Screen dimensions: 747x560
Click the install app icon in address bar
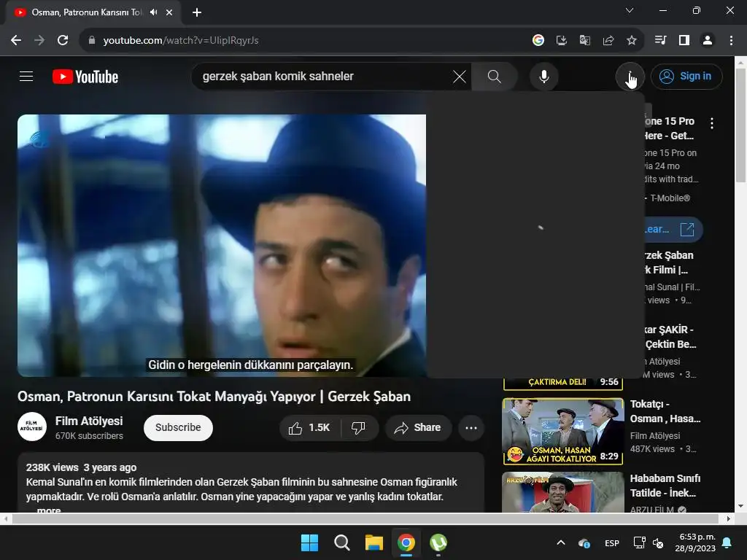562,41
